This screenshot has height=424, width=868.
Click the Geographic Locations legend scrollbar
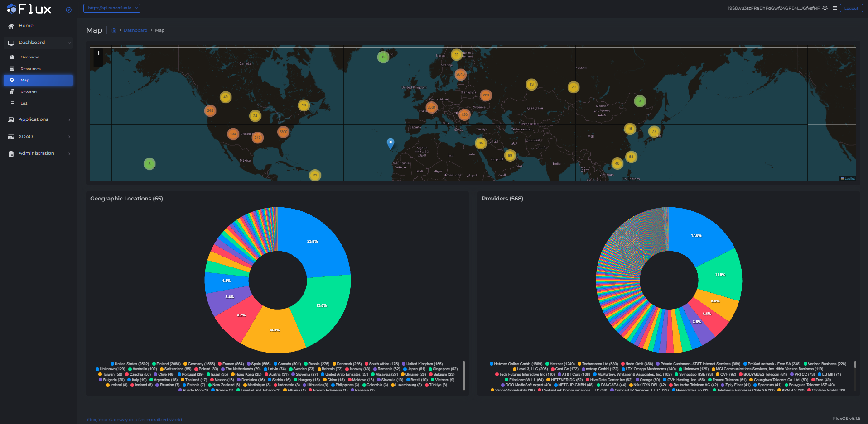tap(463, 375)
